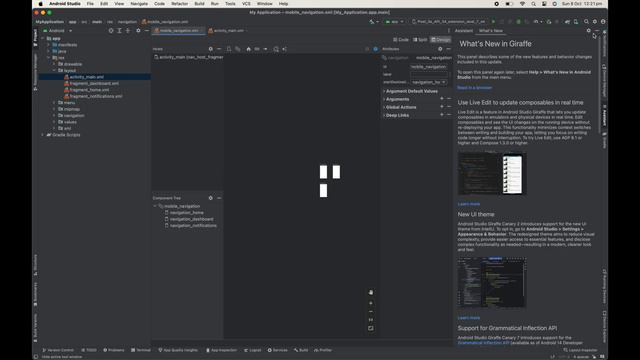Open Destinations panel gear settings
640x360 pixels.
(x=211, y=49)
